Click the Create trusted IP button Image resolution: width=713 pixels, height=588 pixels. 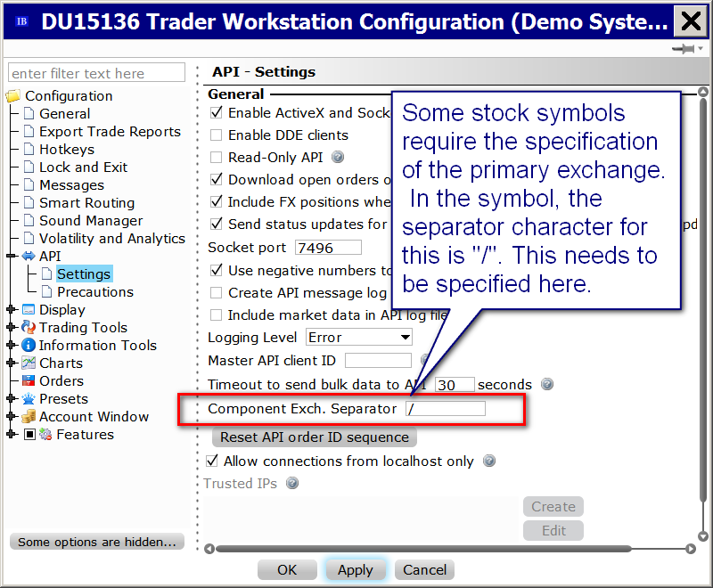click(x=553, y=506)
